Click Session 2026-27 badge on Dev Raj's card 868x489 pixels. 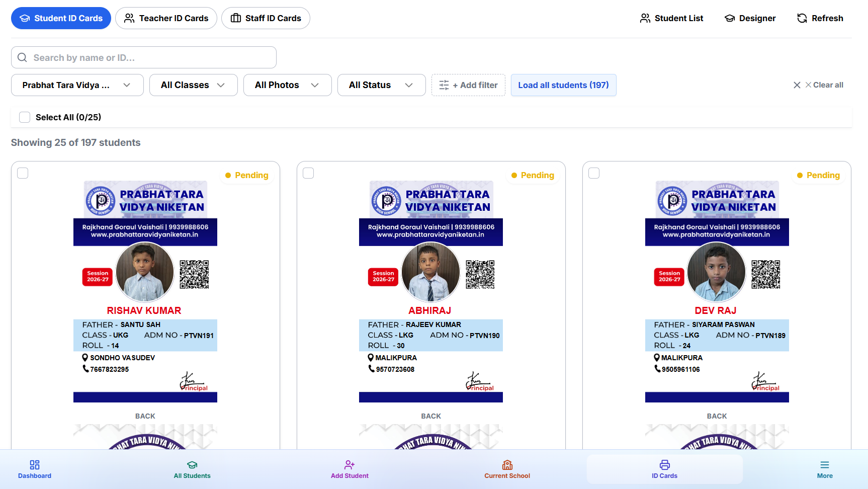coord(669,277)
